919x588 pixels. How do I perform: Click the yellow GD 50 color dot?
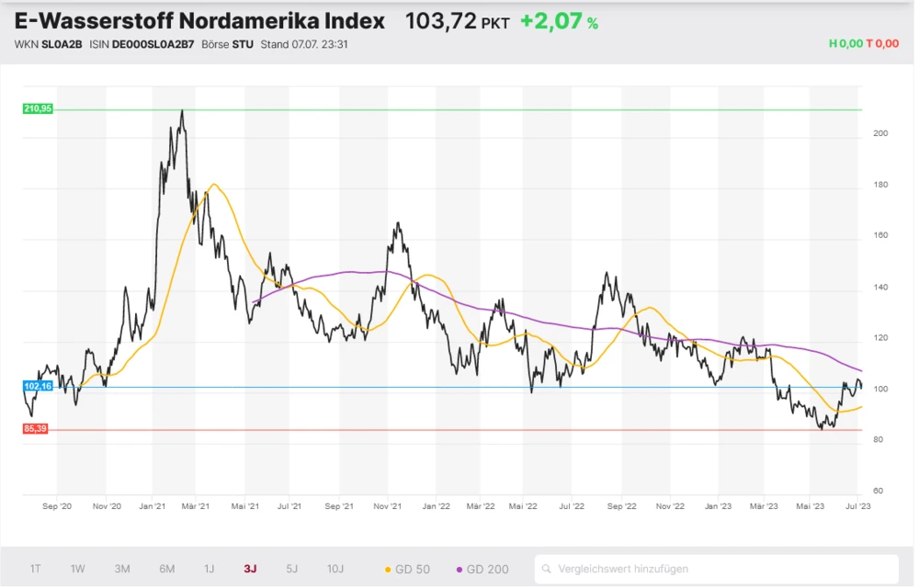(x=387, y=569)
